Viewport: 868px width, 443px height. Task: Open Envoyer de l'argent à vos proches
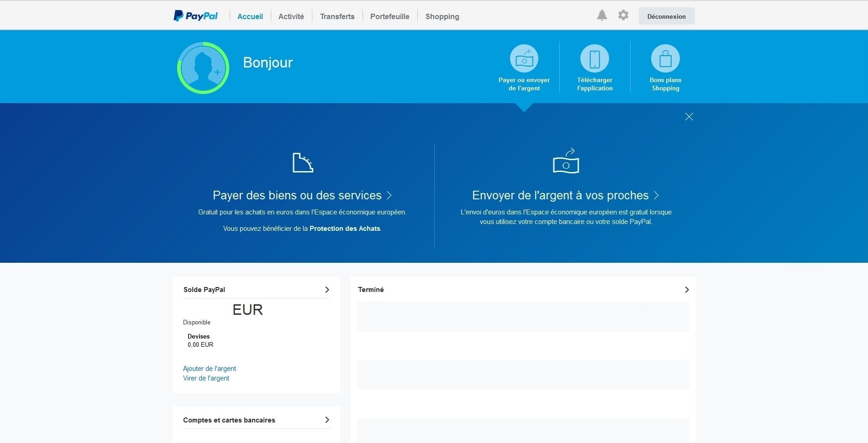click(x=560, y=195)
